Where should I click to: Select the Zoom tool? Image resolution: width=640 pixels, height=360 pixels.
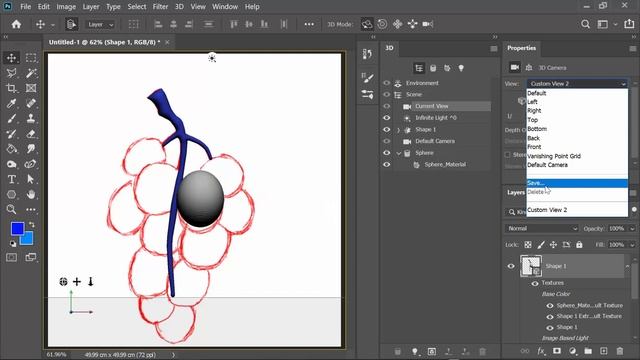[11, 209]
